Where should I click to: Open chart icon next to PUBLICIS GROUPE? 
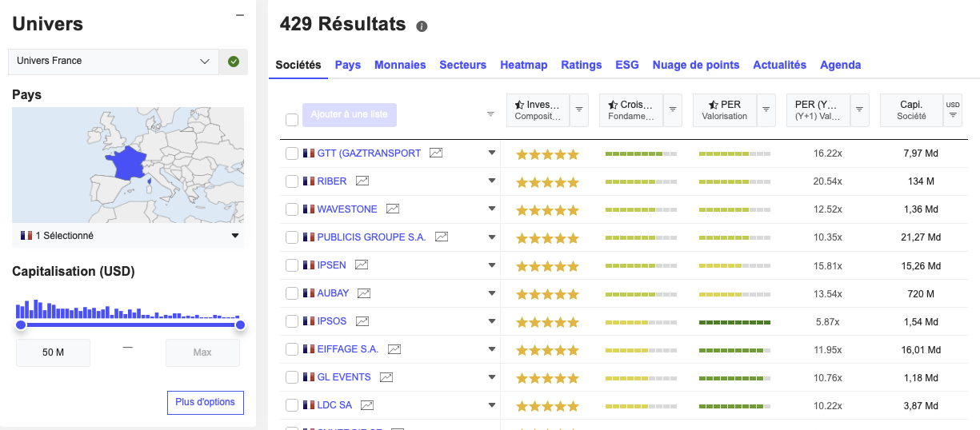pyautogui.click(x=442, y=237)
